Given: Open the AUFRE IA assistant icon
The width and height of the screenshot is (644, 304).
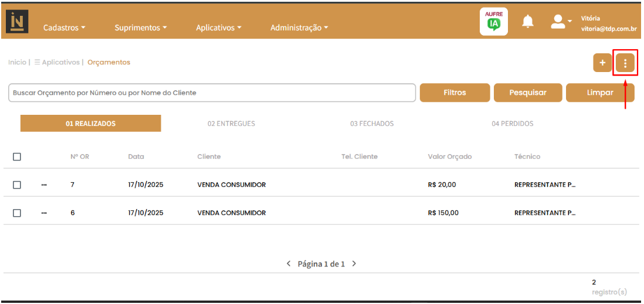Looking at the screenshot, I should (x=493, y=22).
